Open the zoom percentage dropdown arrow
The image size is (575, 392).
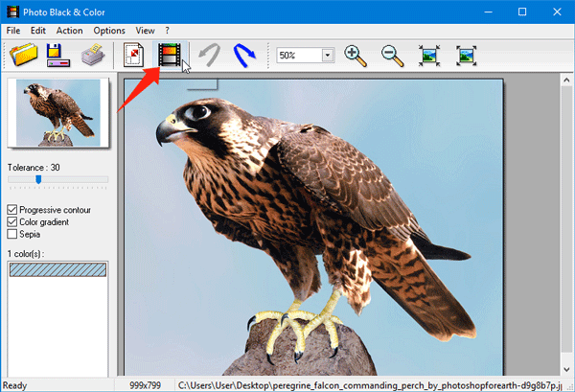328,56
